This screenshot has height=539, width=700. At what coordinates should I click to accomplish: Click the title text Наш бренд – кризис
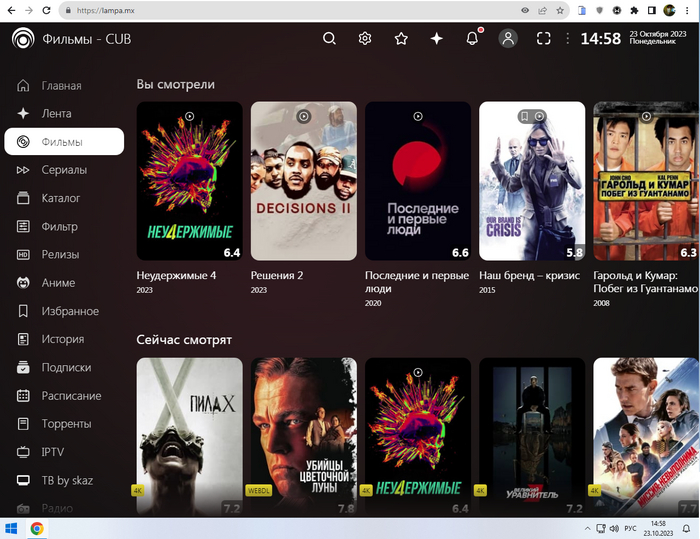(529, 276)
